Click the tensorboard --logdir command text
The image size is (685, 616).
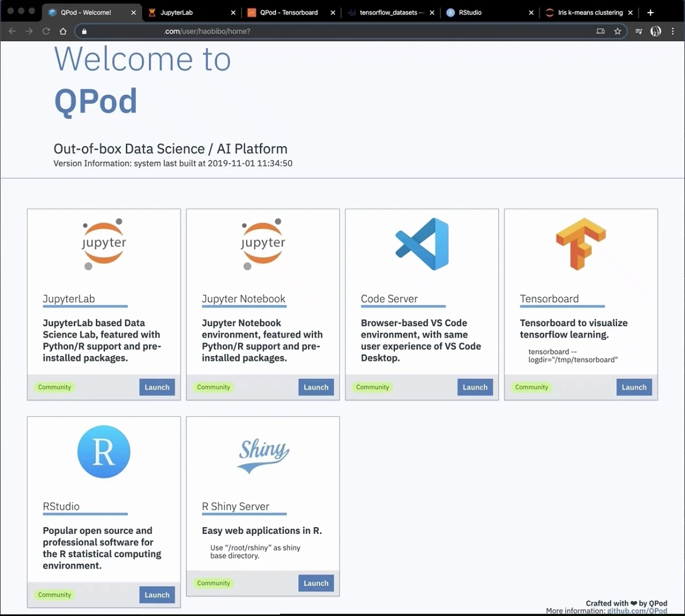(573, 356)
